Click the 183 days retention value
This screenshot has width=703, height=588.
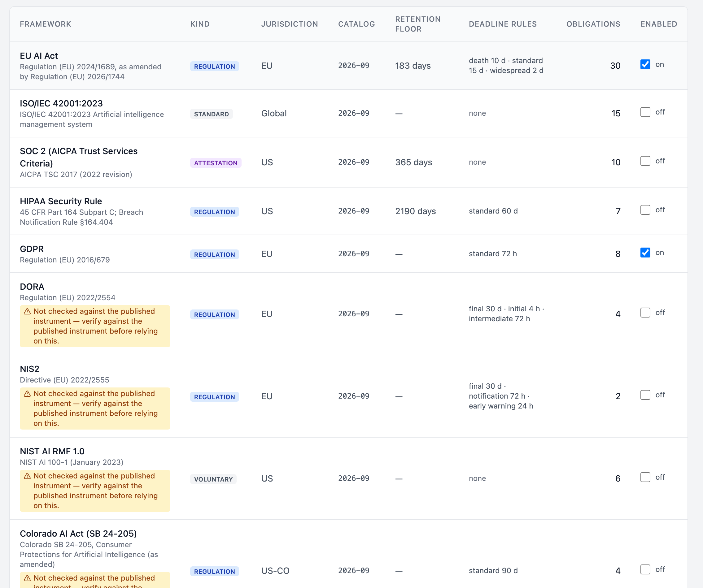413,66
